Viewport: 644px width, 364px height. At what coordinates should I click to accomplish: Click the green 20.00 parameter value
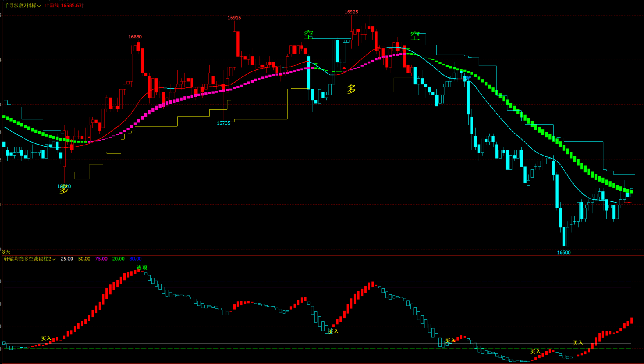point(118,259)
